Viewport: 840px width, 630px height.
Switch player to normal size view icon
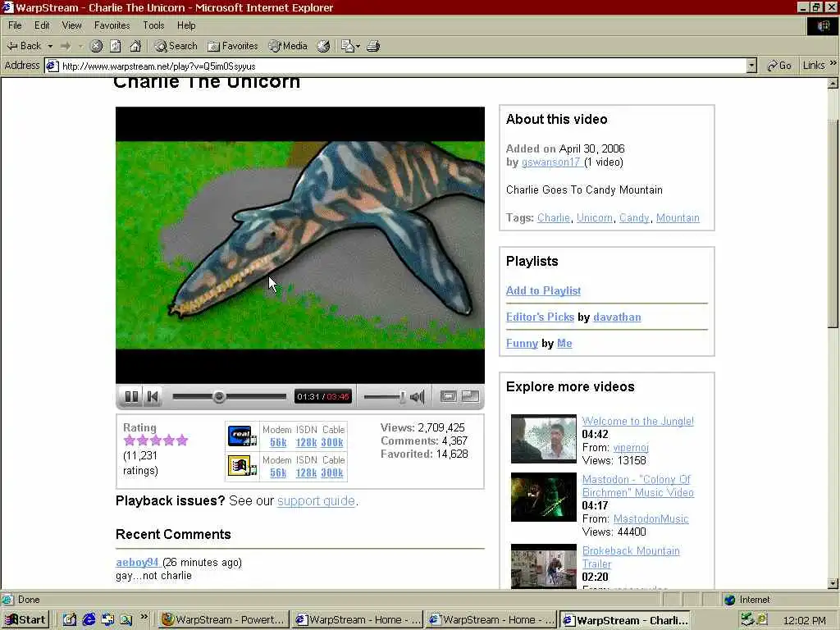(449, 396)
